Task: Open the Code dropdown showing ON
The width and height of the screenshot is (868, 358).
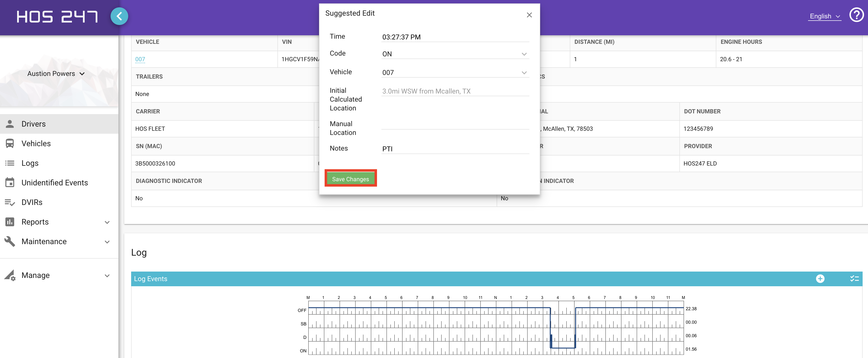Action: 455,54
